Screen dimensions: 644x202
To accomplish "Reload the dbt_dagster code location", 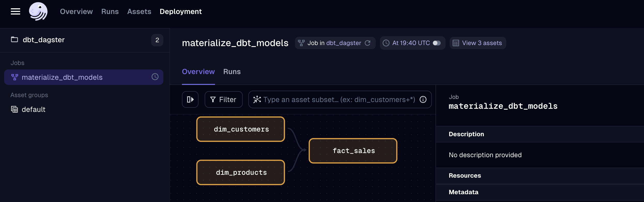I will [x=368, y=43].
